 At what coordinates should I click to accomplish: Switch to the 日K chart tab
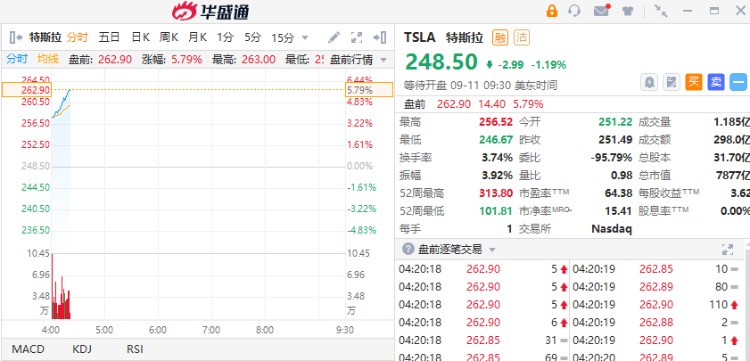(141, 37)
